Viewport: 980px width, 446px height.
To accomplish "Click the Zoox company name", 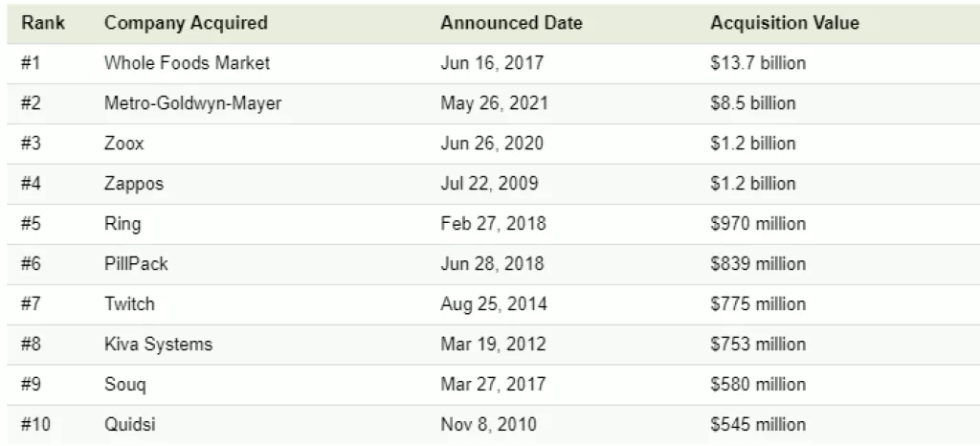I will [x=124, y=144].
